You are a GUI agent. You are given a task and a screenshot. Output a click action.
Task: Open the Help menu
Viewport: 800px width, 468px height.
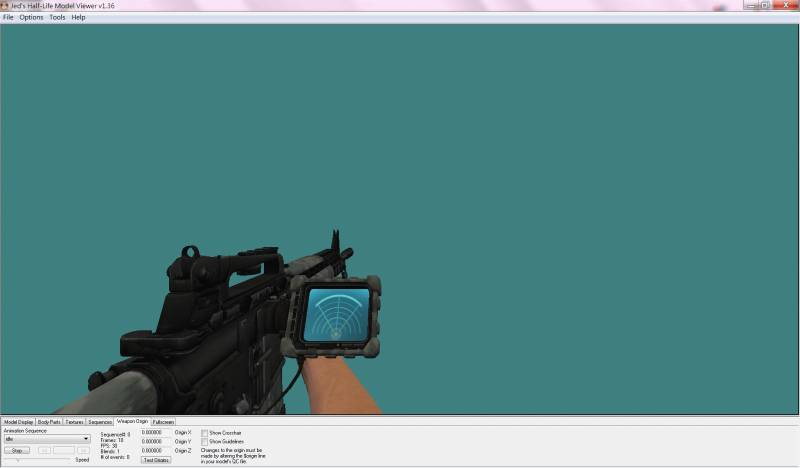click(78, 17)
